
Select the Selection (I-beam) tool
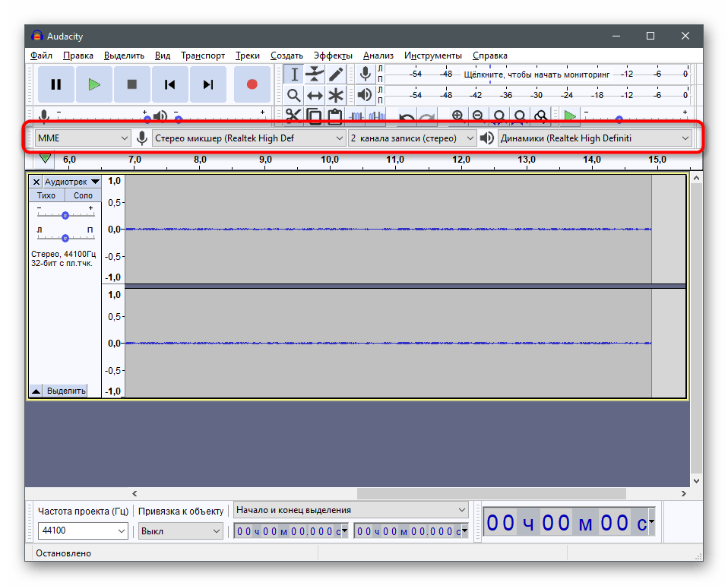pos(294,74)
